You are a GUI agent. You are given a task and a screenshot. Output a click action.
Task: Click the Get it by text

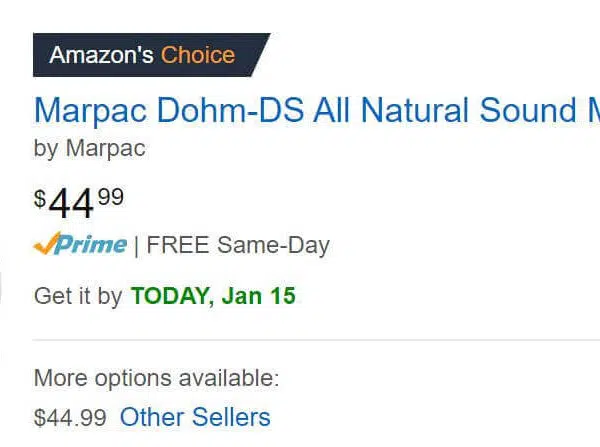(x=78, y=296)
